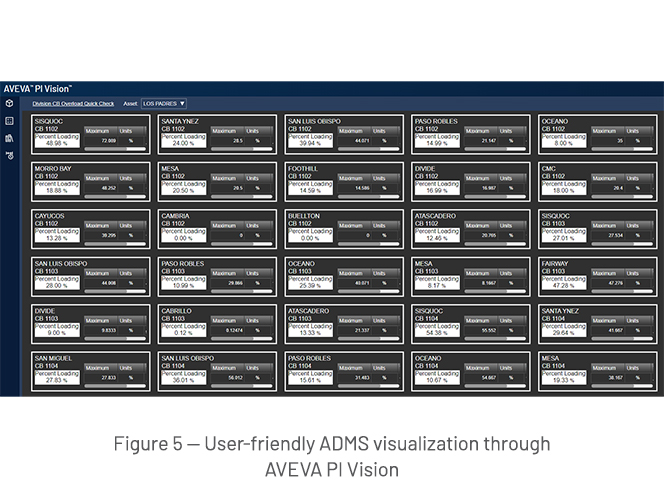Viewport: 664px width, 498px height.
Task: Click Units column header in OCEANO CB 1102 tile
Action: pyautogui.click(x=632, y=131)
